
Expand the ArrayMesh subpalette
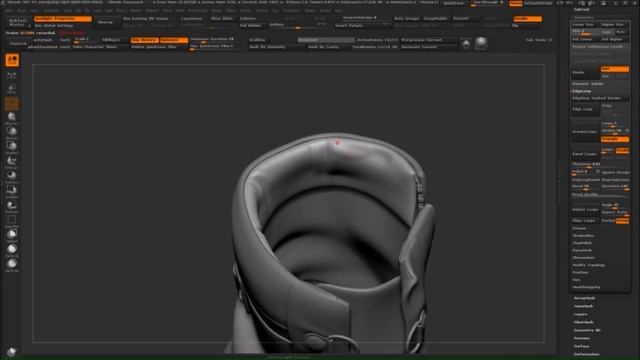pos(584,298)
